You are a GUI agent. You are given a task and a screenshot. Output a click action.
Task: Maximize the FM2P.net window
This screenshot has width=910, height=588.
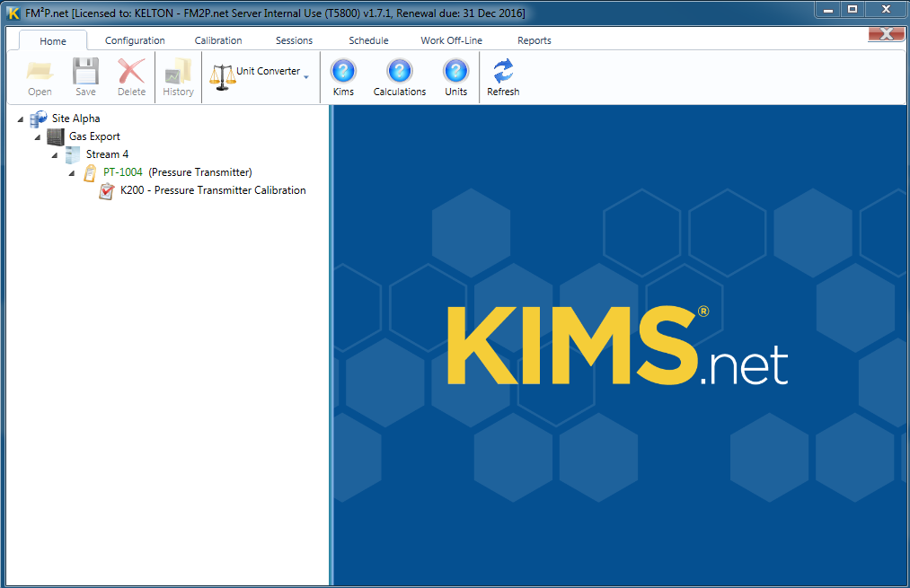[853, 10]
